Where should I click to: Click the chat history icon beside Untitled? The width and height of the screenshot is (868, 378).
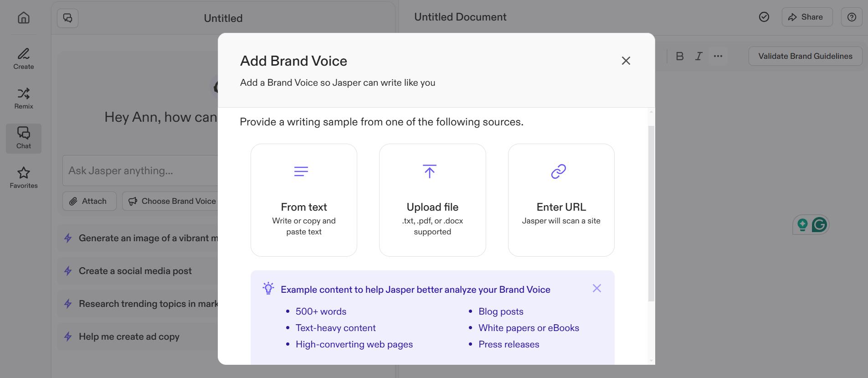[x=67, y=18]
